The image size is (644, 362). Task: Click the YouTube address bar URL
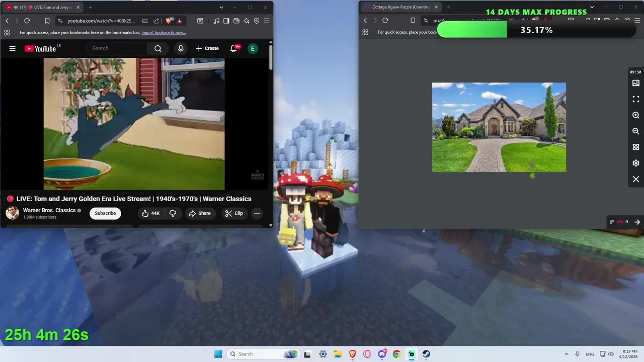click(x=101, y=21)
